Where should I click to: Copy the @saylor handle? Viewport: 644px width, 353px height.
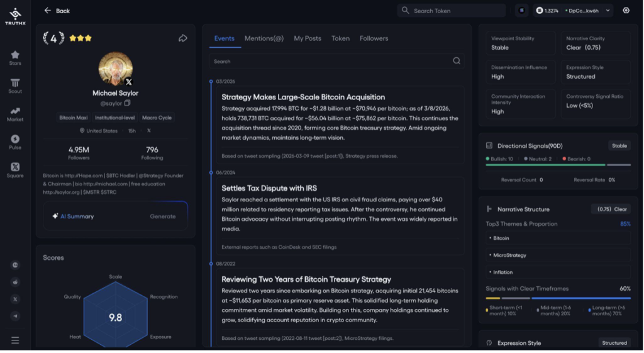click(x=127, y=103)
